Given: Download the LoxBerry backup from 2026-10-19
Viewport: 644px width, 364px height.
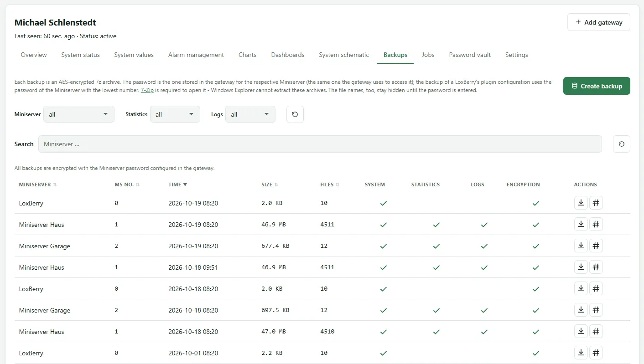Looking at the screenshot, I should [x=581, y=203].
